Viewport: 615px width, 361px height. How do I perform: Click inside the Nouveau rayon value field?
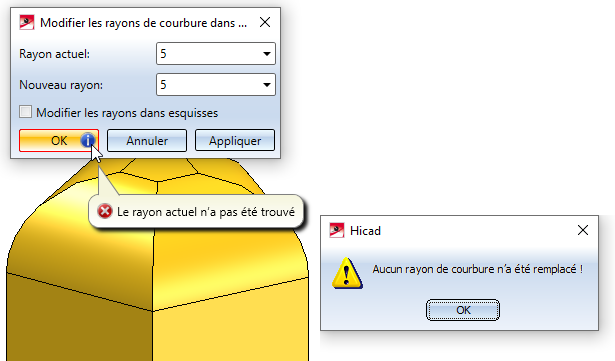(208, 85)
